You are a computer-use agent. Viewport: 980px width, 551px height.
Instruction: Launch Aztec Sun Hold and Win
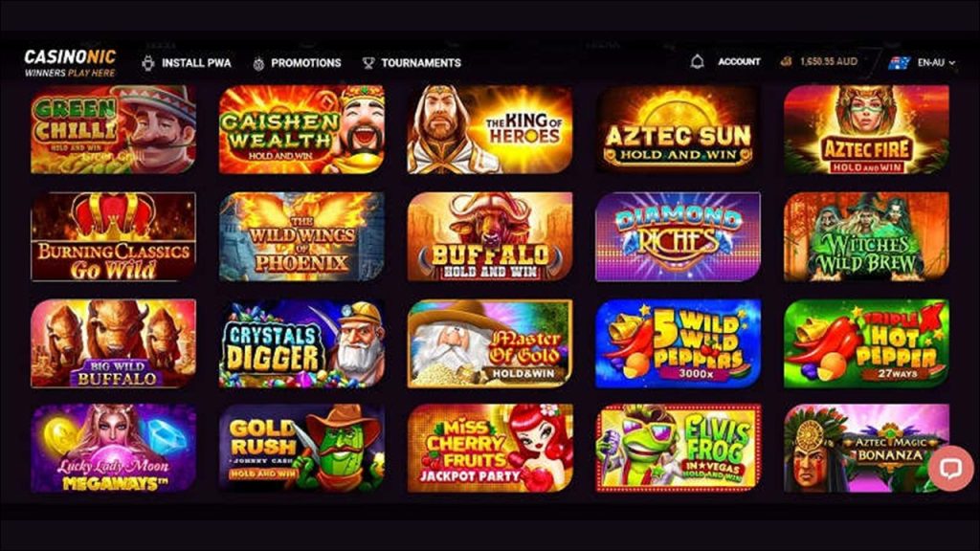pos(678,130)
